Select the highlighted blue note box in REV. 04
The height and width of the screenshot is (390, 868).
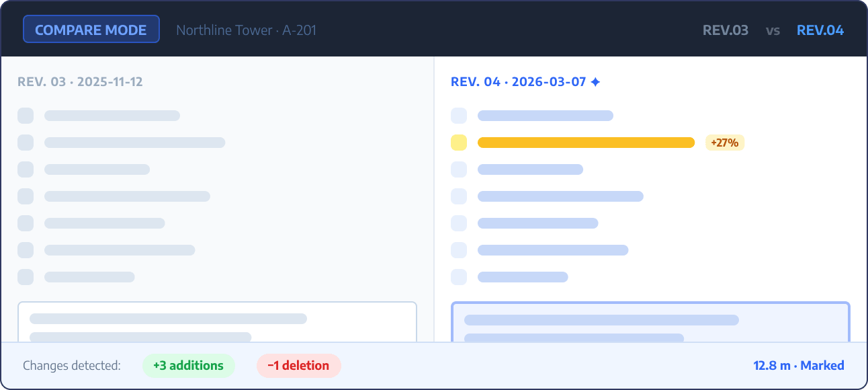[x=650, y=322]
